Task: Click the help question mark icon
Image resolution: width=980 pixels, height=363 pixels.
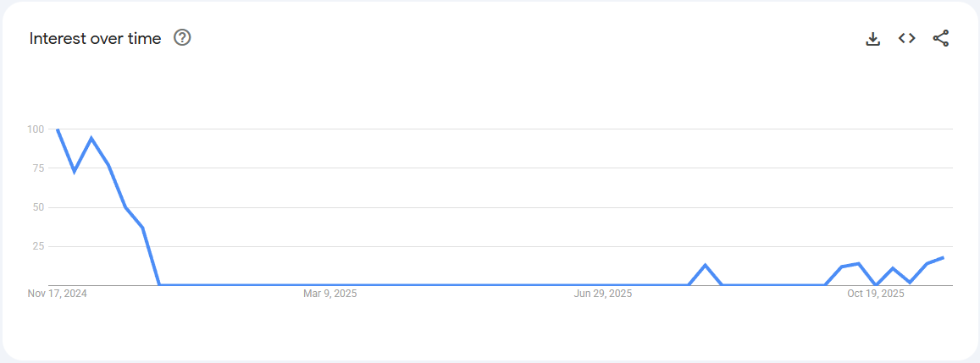Action: point(182,37)
